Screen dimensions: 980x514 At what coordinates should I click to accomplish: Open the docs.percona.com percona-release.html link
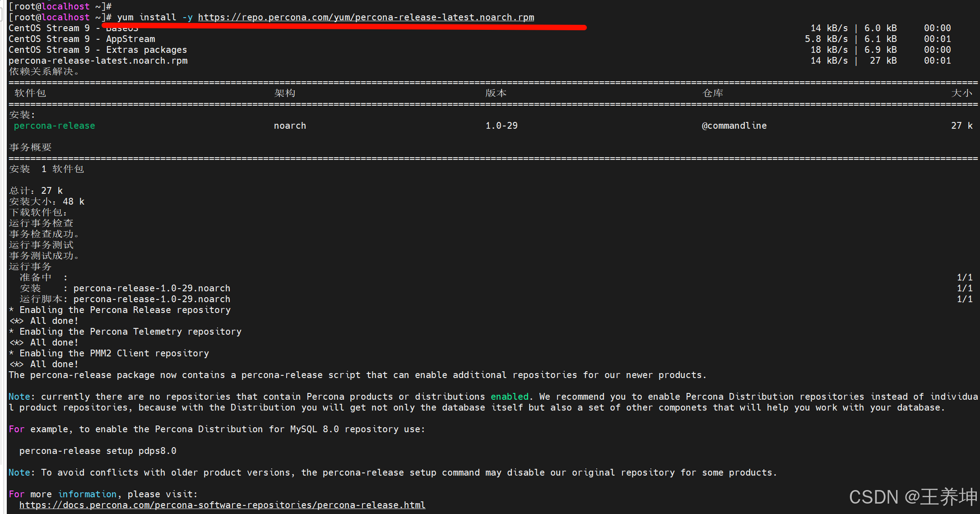pyautogui.click(x=222, y=505)
